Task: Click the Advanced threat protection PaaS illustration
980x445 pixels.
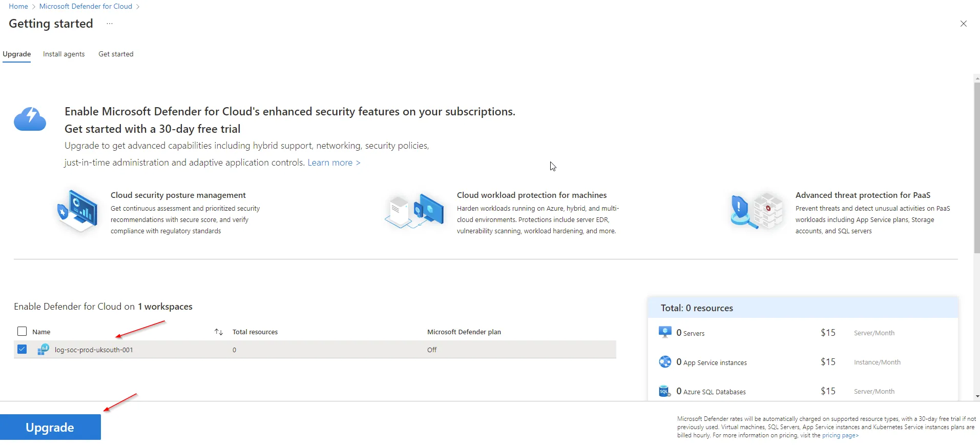Action: 757,211
